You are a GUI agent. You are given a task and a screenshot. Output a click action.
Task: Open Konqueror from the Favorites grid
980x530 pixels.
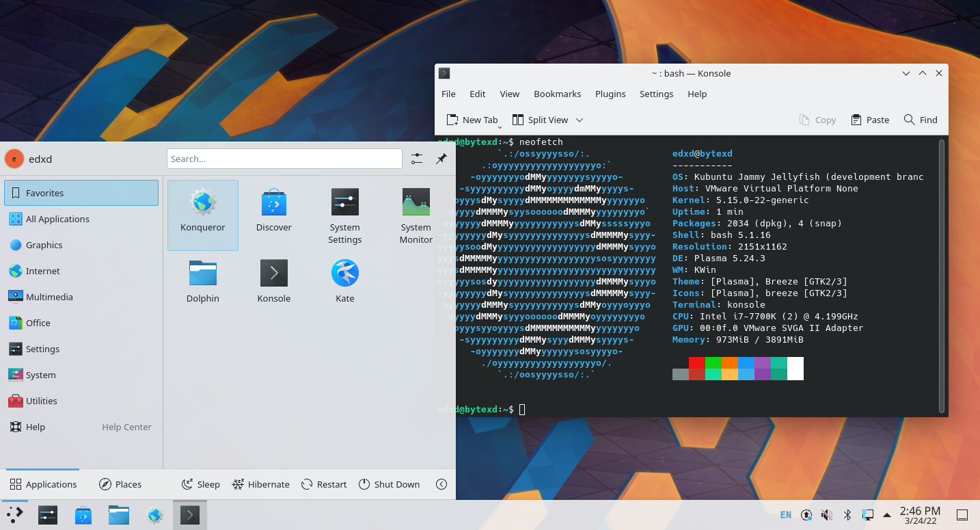point(203,215)
